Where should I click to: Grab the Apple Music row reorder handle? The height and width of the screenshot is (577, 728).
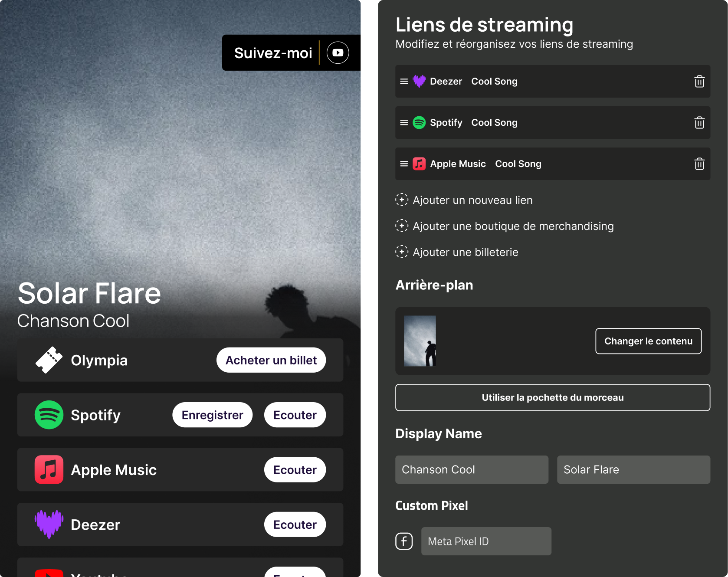click(404, 164)
